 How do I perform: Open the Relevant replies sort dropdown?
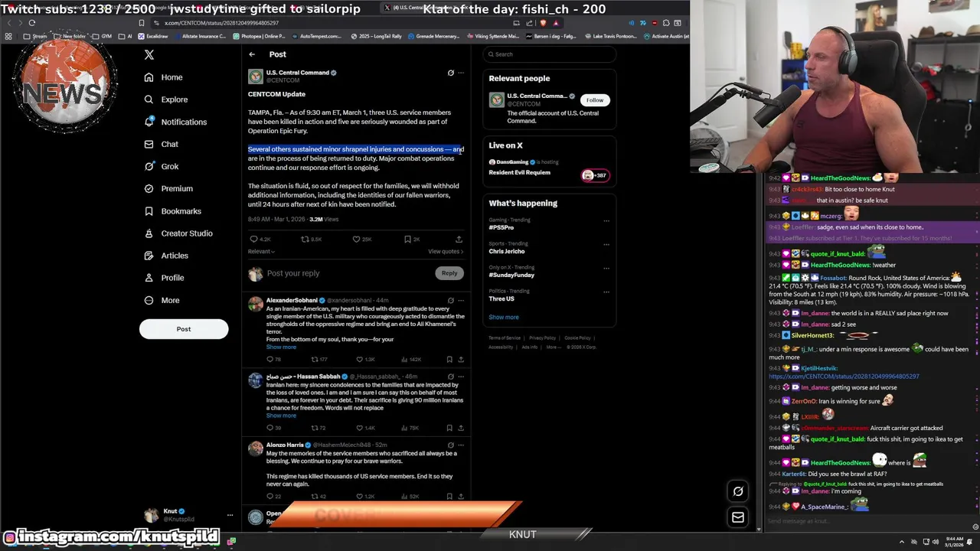click(261, 252)
